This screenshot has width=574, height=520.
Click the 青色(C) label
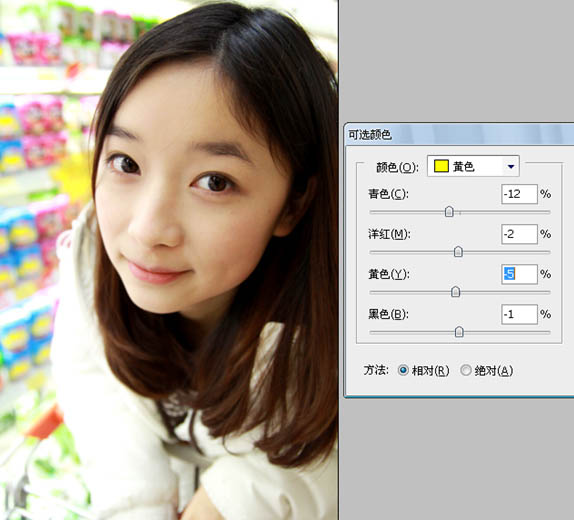pyautogui.click(x=388, y=194)
